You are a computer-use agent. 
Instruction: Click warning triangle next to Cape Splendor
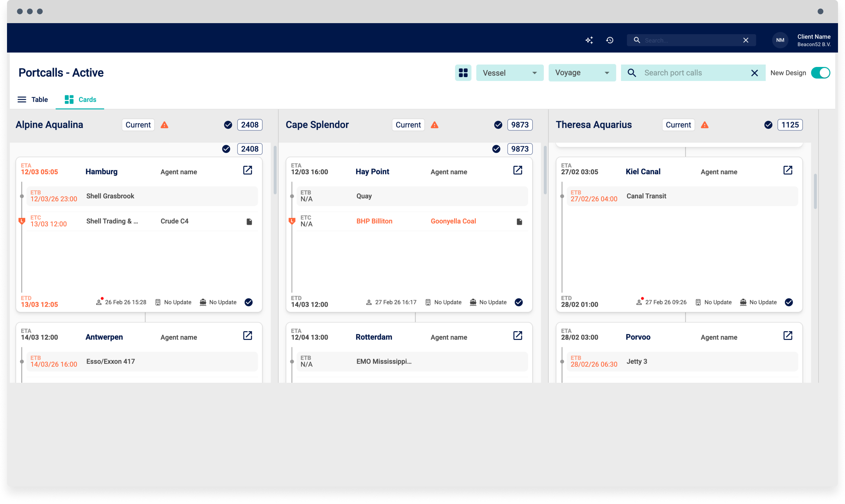pyautogui.click(x=434, y=125)
